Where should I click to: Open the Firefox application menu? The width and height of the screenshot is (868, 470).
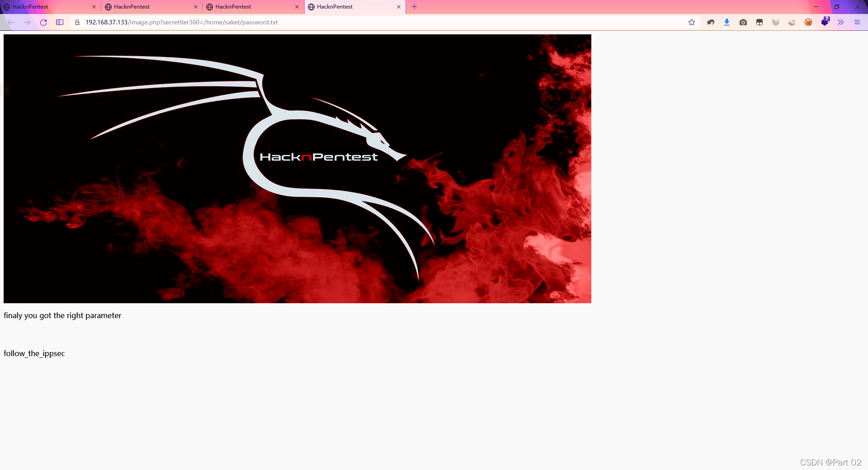(x=857, y=22)
